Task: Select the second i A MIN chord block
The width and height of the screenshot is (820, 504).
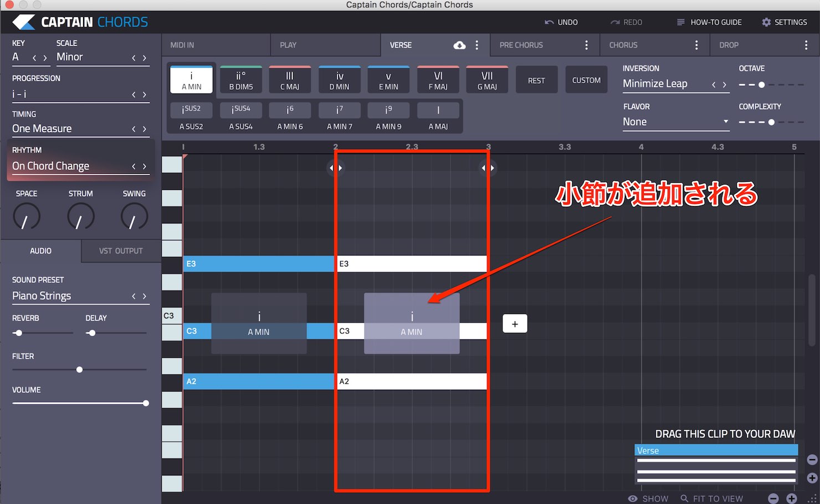Action: (x=412, y=323)
